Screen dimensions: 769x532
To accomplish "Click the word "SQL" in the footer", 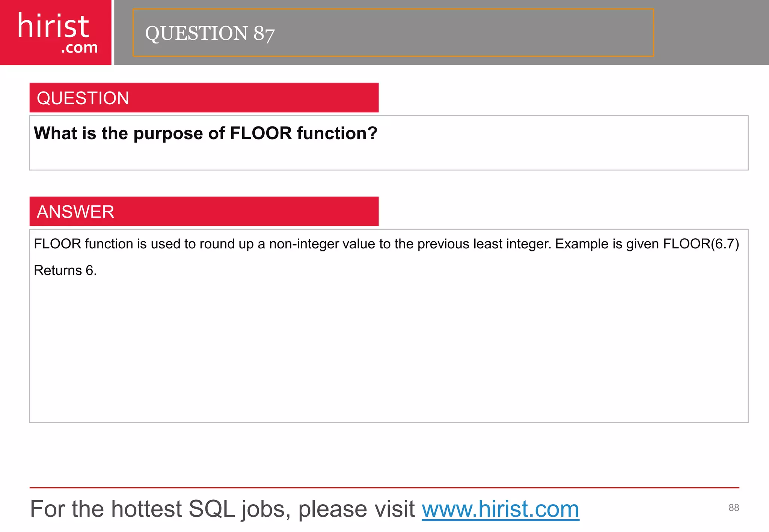I will point(212,509).
